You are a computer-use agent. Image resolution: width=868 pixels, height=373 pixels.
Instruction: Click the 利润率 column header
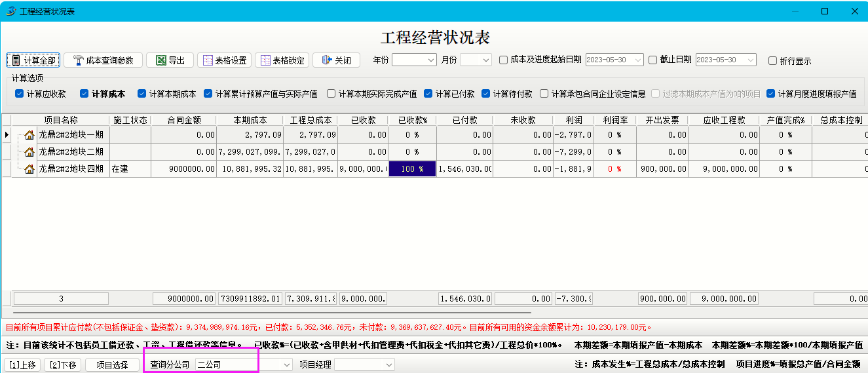click(614, 120)
